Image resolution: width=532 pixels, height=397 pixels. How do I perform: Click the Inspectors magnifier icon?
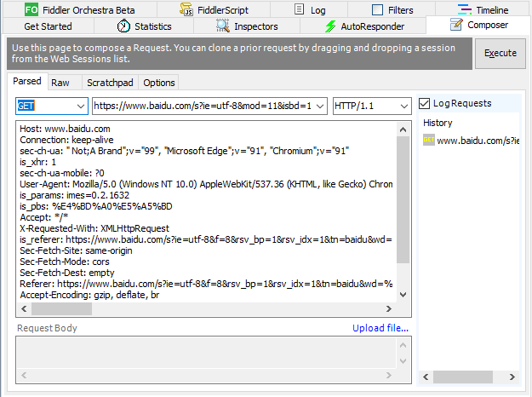222,26
